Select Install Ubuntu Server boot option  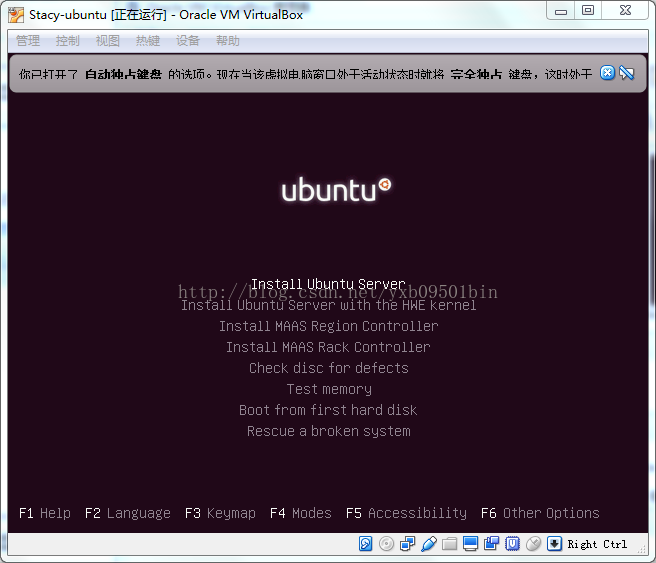pos(328,284)
